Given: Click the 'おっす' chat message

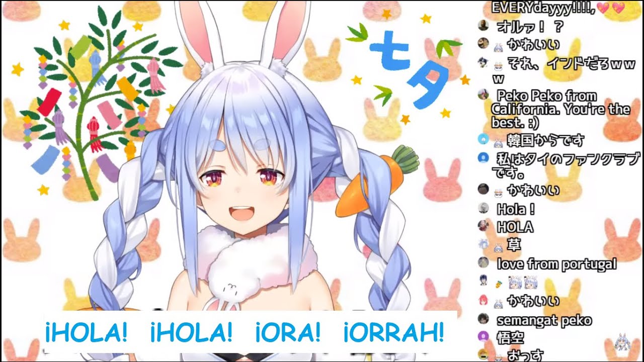Looking at the screenshot, I should (525, 355).
